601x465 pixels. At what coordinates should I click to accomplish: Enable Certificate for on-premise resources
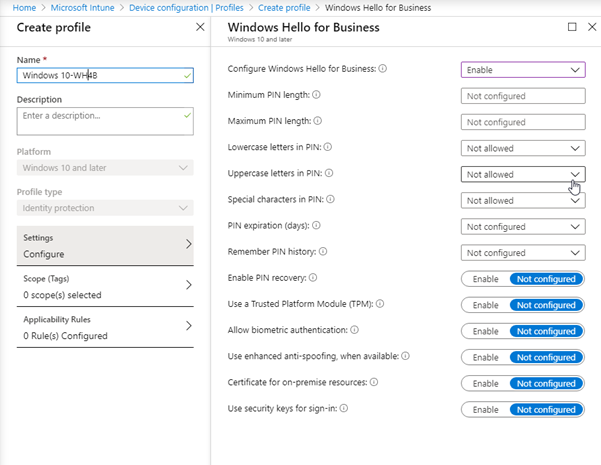tap(486, 383)
